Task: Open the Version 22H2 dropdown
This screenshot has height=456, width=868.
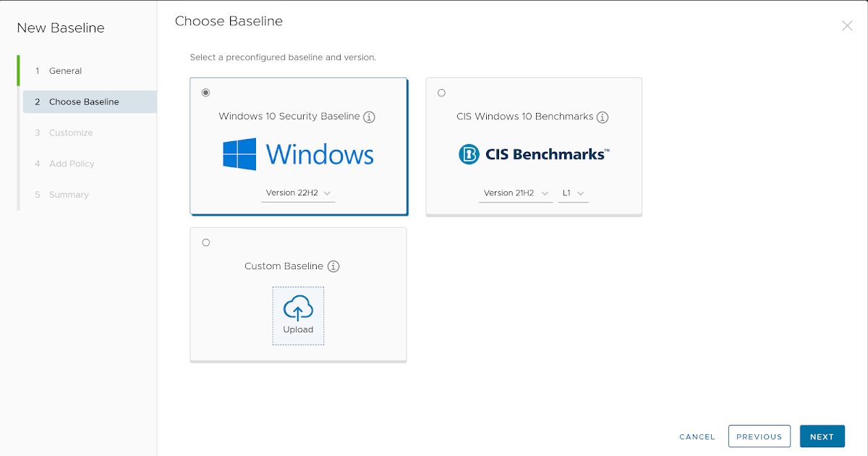Action: [298, 193]
